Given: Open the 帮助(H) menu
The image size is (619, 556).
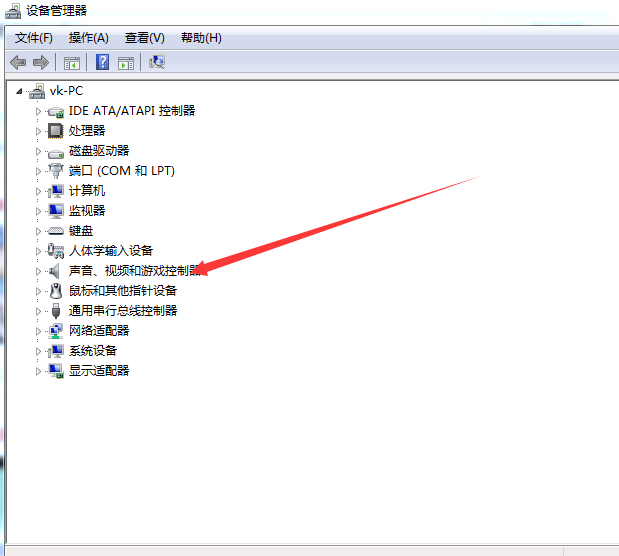Looking at the screenshot, I should pos(201,38).
